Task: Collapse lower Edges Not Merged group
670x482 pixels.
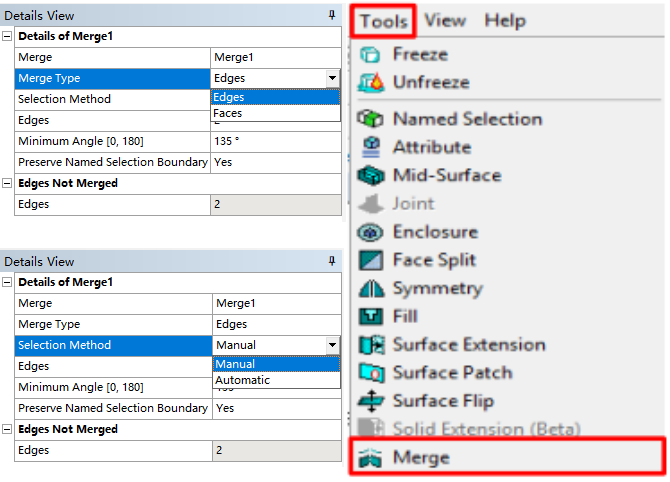Action: pos(7,429)
